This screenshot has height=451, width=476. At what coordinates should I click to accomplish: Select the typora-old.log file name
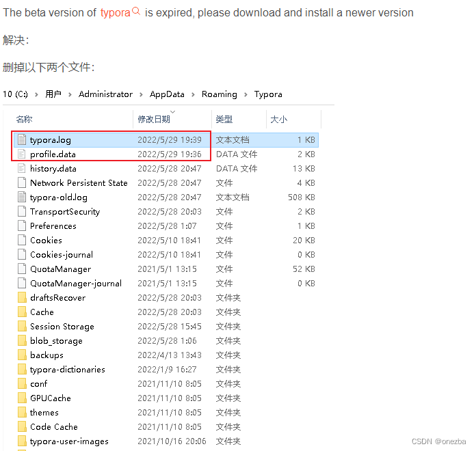[x=59, y=197]
